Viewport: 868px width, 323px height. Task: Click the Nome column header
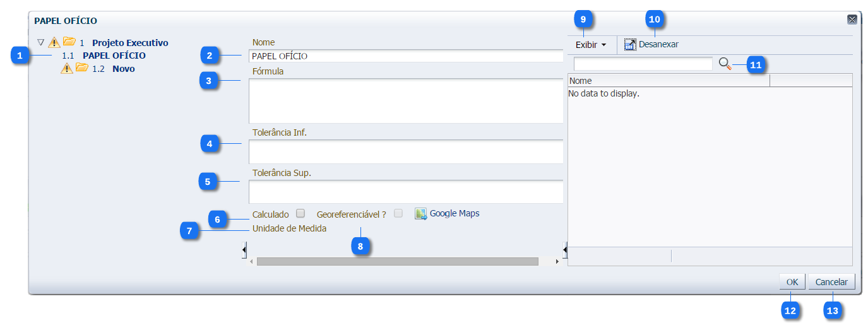pos(668,81)
